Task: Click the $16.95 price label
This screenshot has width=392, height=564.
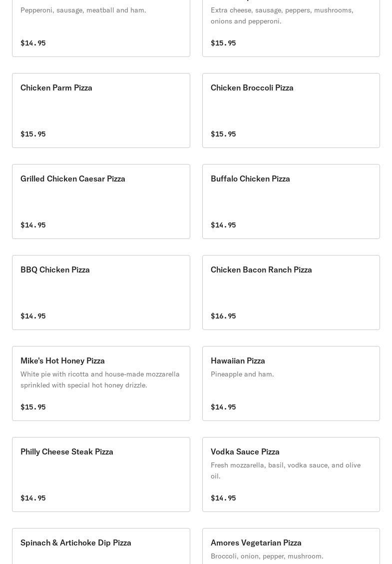Action: coord(223,316)
